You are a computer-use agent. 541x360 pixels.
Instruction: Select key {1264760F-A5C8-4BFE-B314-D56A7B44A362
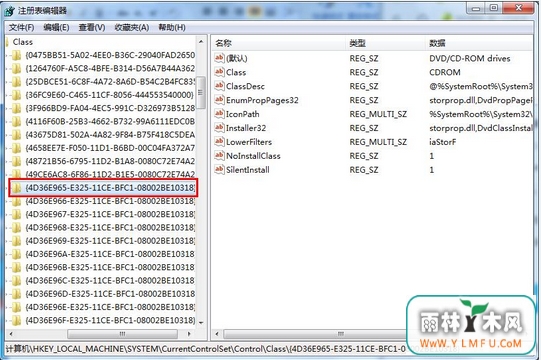point(110,69)
